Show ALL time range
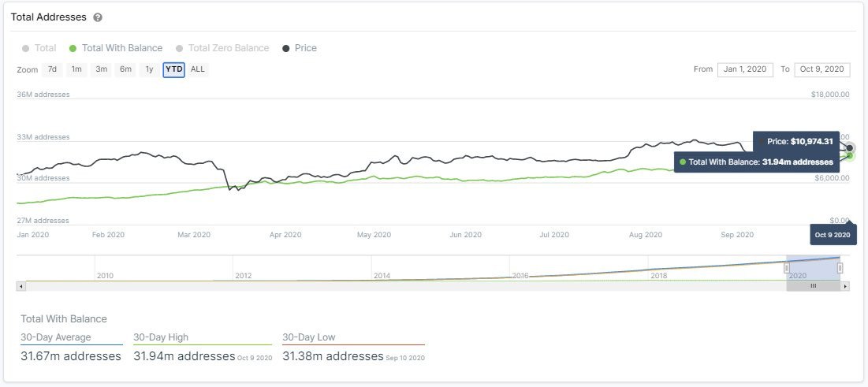 198,69
